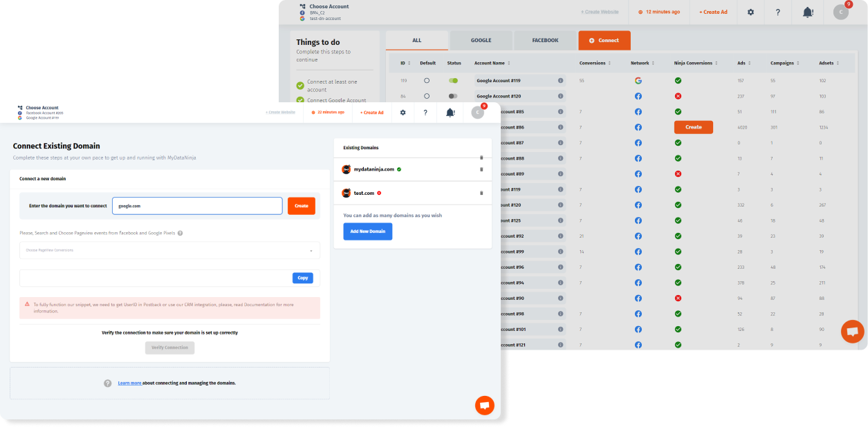868x427 pixels.
Task: Click Create Ad in accounts window
Action: [x=714, y=12]
